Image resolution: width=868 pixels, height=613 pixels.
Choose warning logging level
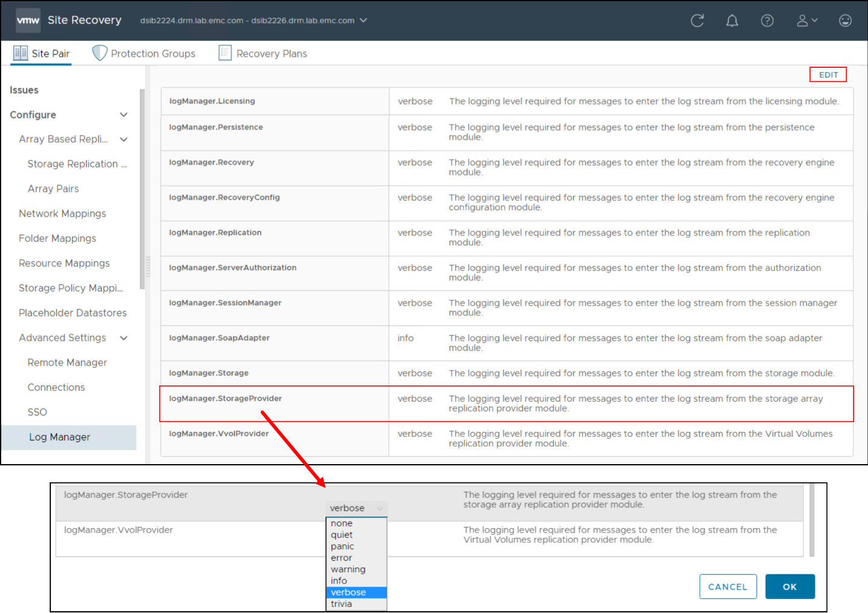(x=356, y=569)
